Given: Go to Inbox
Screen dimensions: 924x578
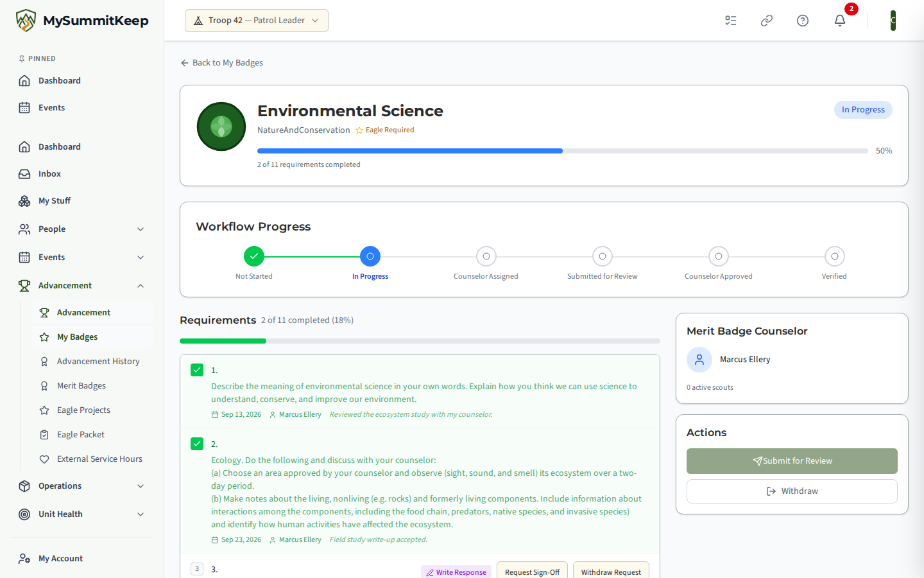Looking at the screenshot, I should tap(82, 174).
